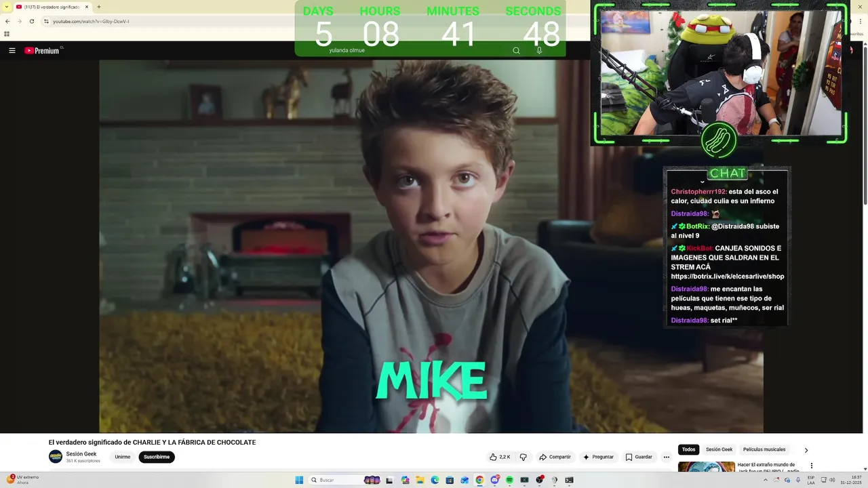This screenshot has width=868, height=488.
Task: Like the video with 2,2 K thumbs up
Action: click(x=500, y=457)
